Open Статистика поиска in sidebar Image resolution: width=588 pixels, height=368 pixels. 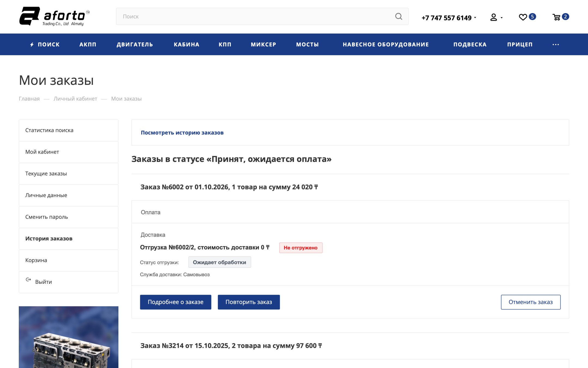coord(69,130)
